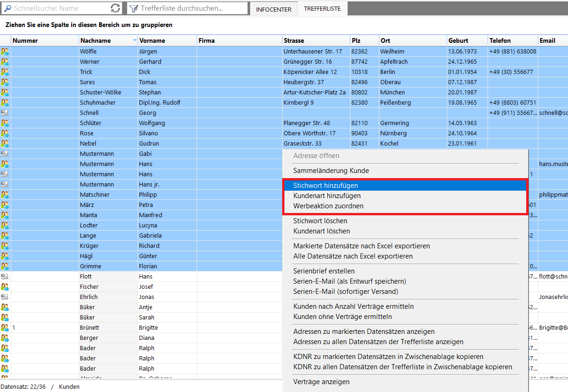Click the customer icon beside Brünett row
The height and width of the screenshot is (392, 568).
pyautogui.click(x=5, y=328)
